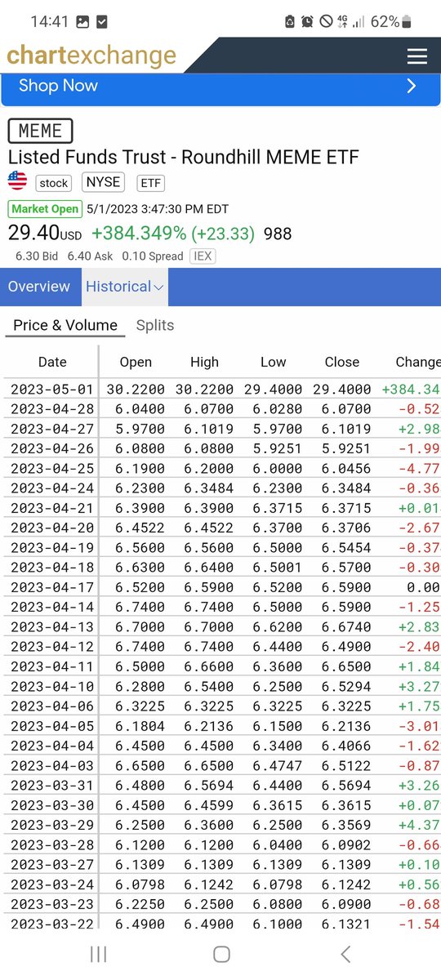The width and height of the screenshot is (441, 980).
Task: Expand the Historical dropdown
Action: [124, 287]
